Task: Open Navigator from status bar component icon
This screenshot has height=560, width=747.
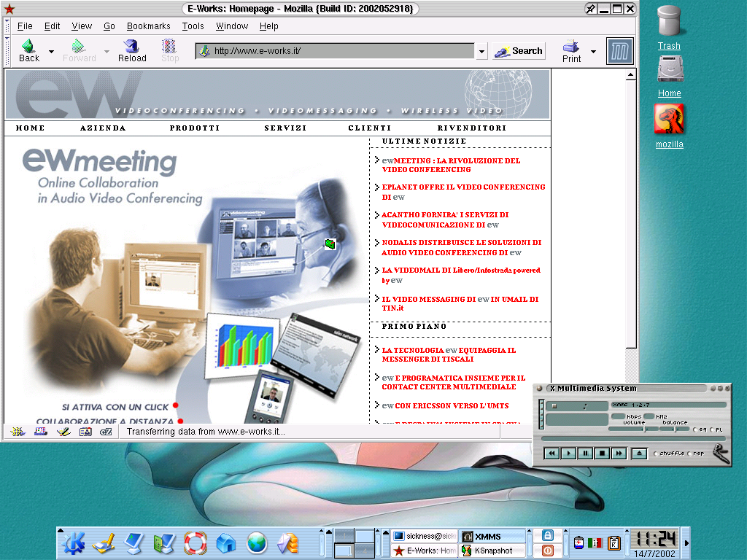Action: pyautogui.click(x=18, y=432)
